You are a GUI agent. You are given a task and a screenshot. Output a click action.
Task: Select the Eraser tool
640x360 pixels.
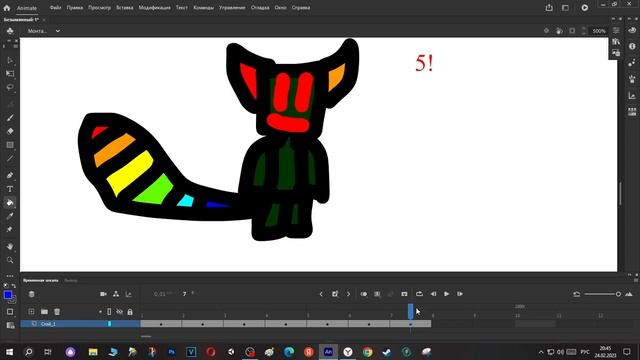click(10, 131)
